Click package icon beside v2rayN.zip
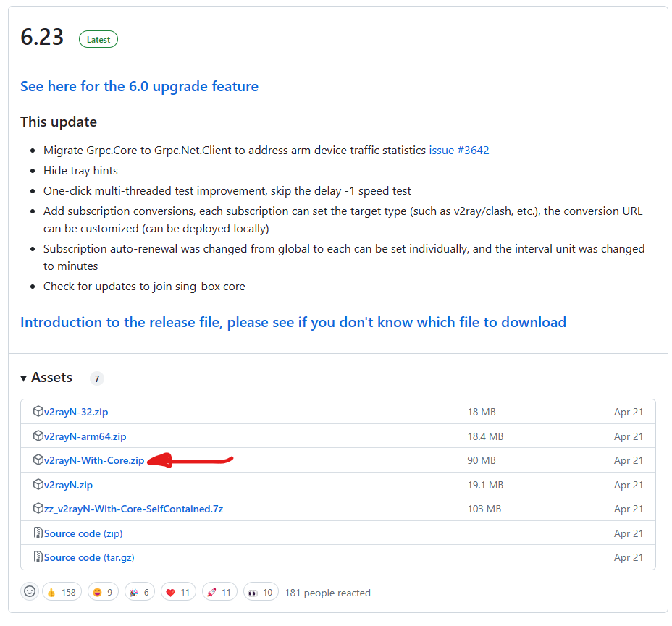 tap(38, 484)
